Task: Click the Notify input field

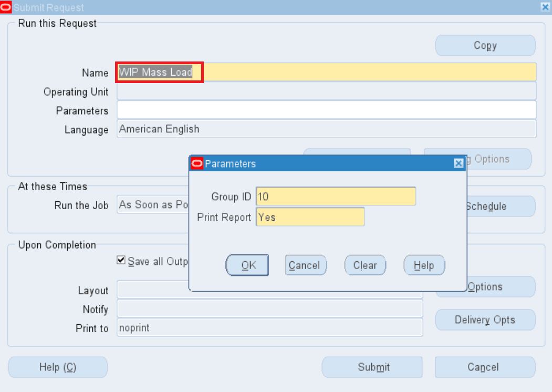Action: pyautogui.click(x=269, y=310)
